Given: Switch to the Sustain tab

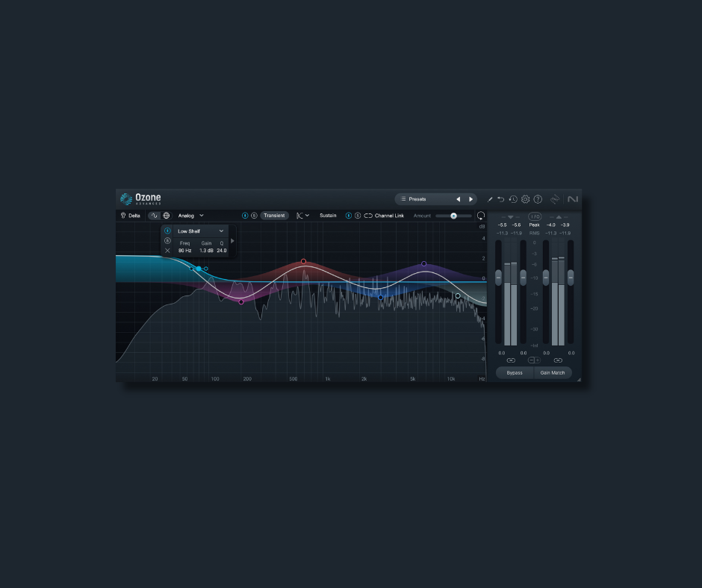Looking at the screenshot, I should pos(328,216).
